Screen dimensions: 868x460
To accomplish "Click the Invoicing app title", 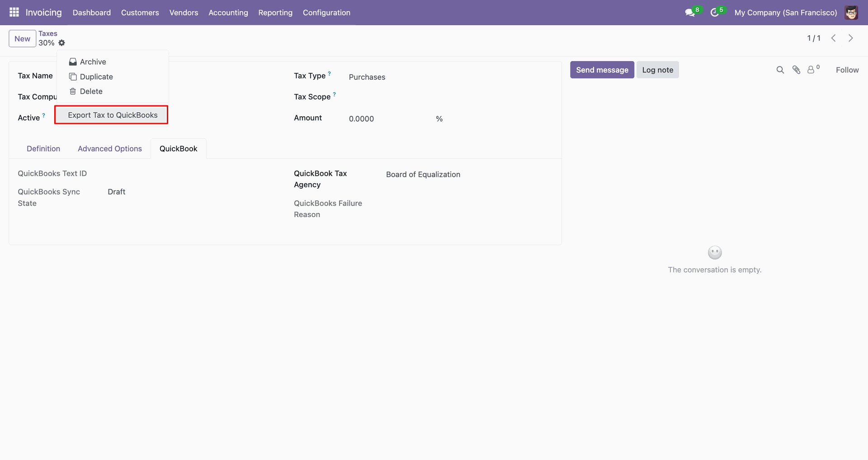I will 43,13.
